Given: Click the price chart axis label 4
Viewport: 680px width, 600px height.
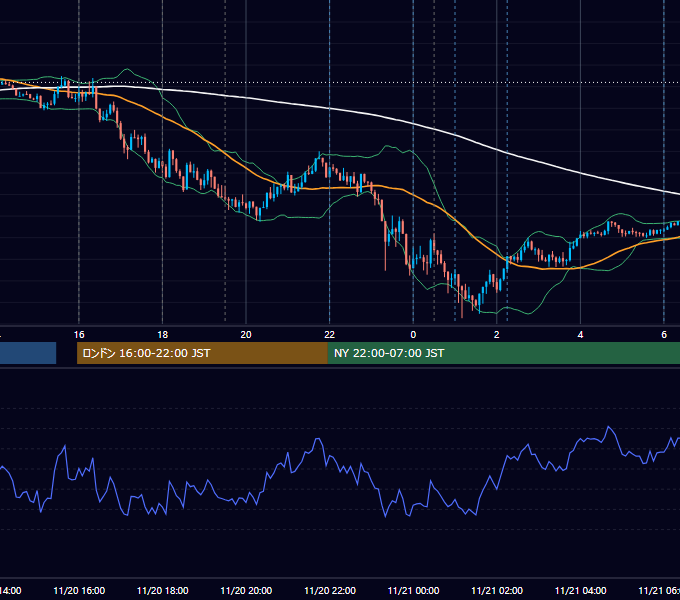Looking at the screenshot, I should 580,335.
